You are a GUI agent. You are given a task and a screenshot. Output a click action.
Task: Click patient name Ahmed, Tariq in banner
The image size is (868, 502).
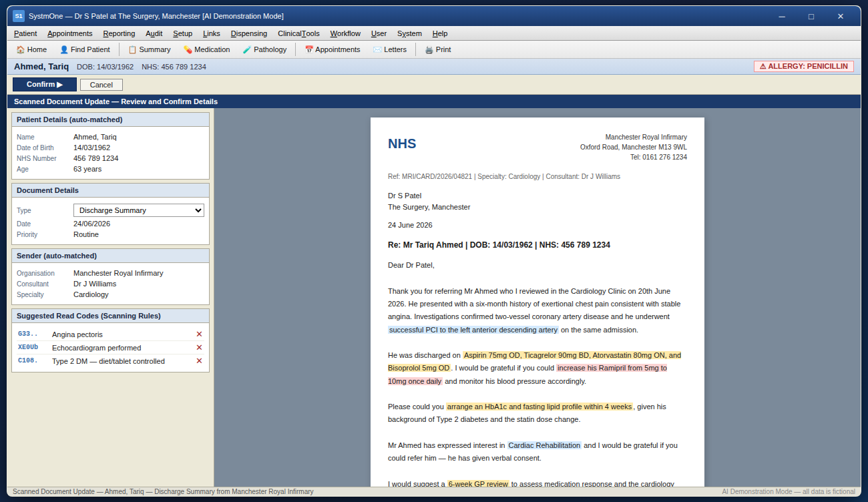[x=41, y=67]
